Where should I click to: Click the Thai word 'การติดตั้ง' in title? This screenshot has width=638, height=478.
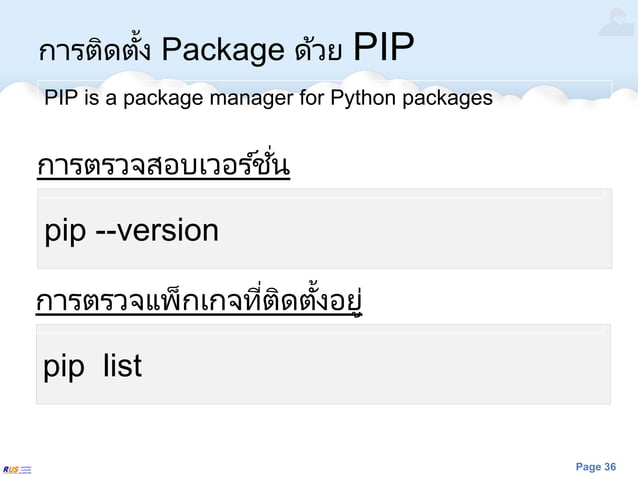pos(95,50)
